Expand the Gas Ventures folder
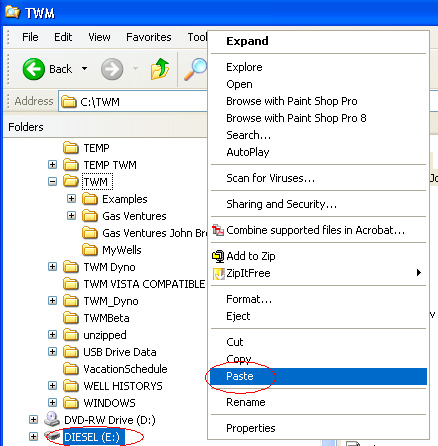This screenshot has width=438, height=446. (x=71, y=216)
